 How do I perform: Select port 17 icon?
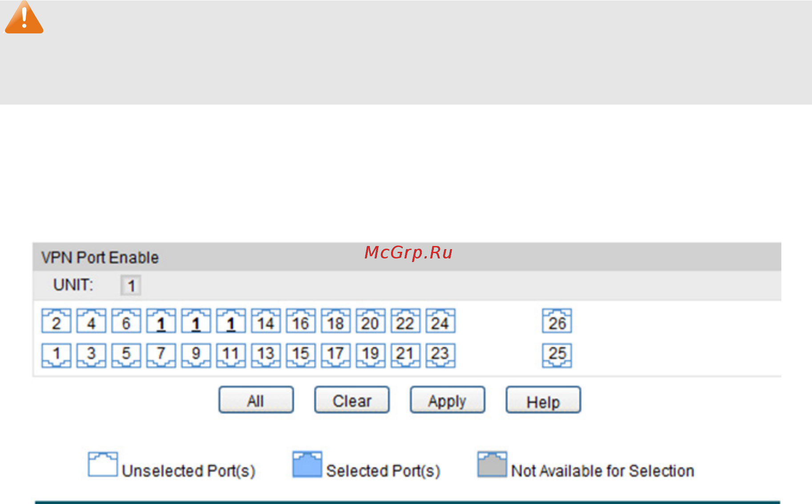[x=335, y=355]
